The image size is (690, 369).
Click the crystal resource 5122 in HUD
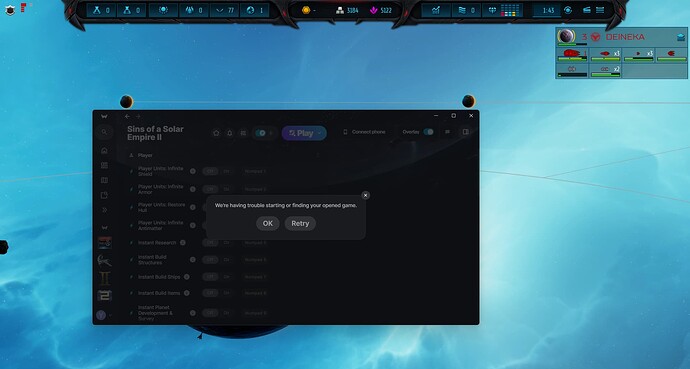[x=381, y=10]
